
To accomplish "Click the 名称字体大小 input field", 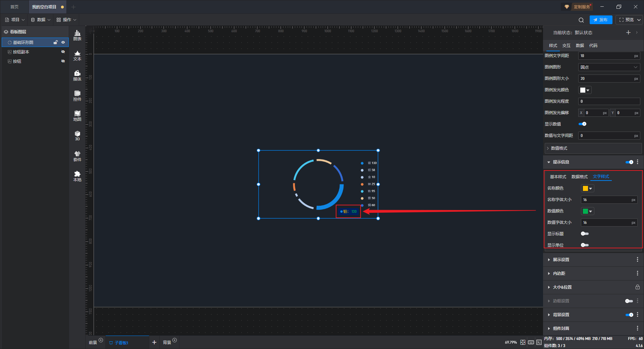I will pos(609,200).
